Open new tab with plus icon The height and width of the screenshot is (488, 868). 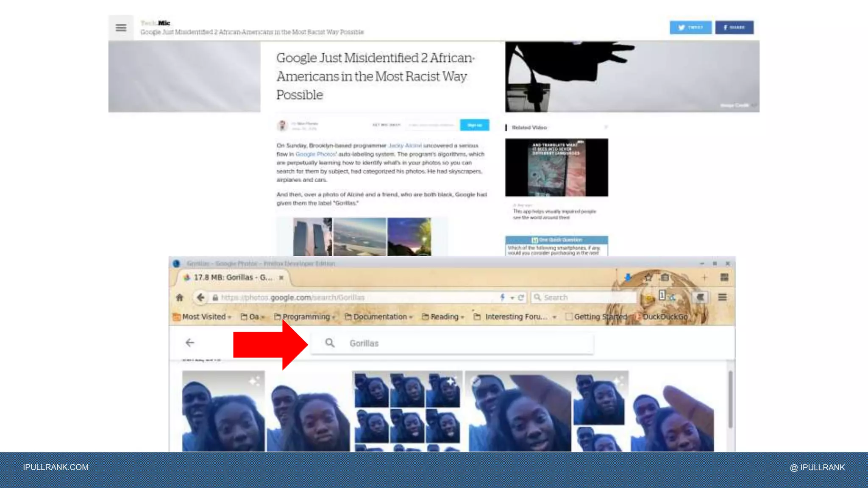(704, 277)
